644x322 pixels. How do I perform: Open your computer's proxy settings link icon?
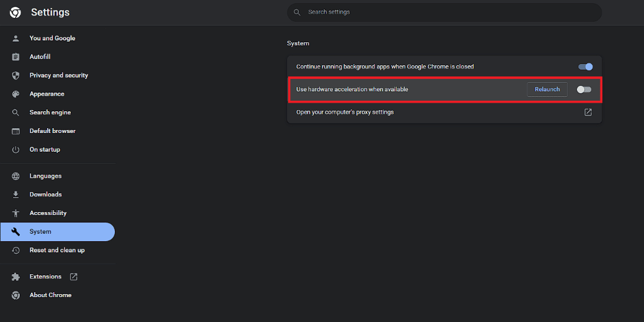pyautogui.click(x=588, y=112)
